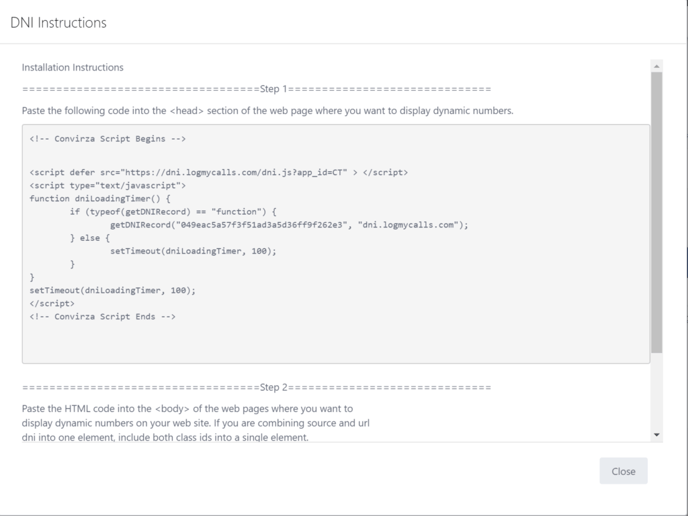Click inside the Convirza script code box
Image resolution: width=688 pixels, height=516 pixels.
[336, 244]
